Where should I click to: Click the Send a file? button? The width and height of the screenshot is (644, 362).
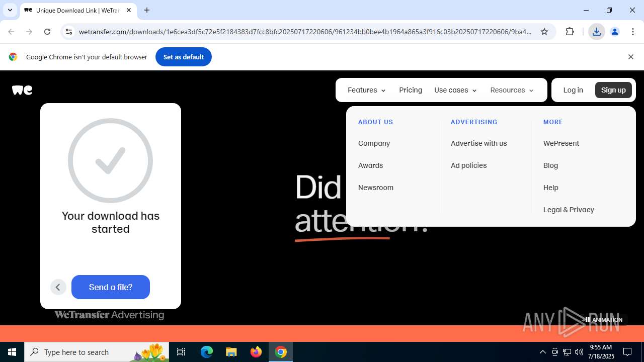[111, 287]
